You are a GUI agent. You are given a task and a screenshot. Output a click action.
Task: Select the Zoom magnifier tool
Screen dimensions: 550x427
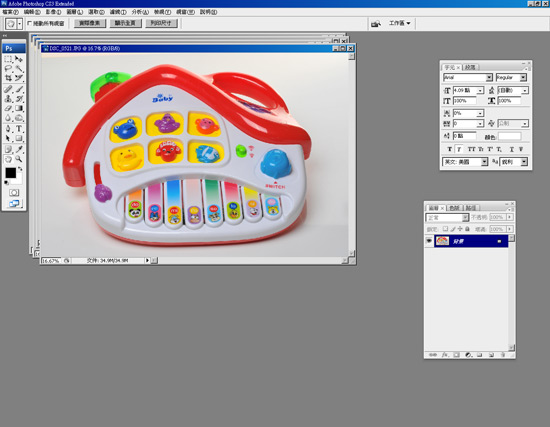[x=19, y=159]
